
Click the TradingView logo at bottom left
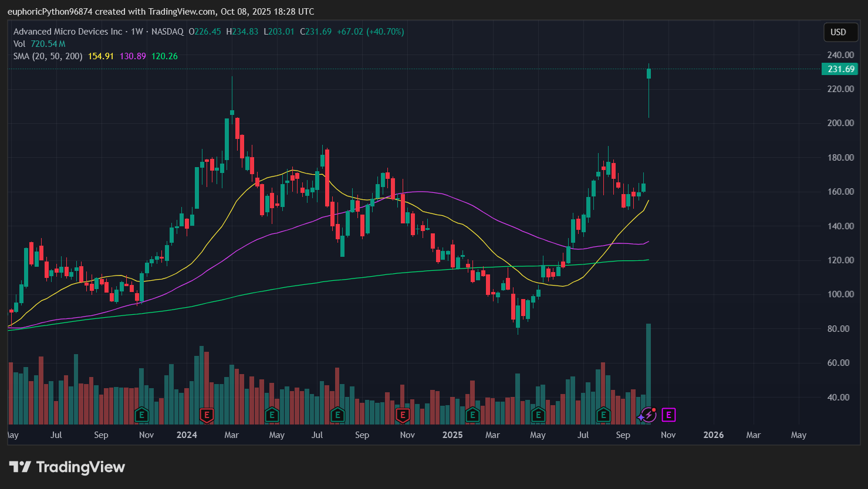pos(22,467)
